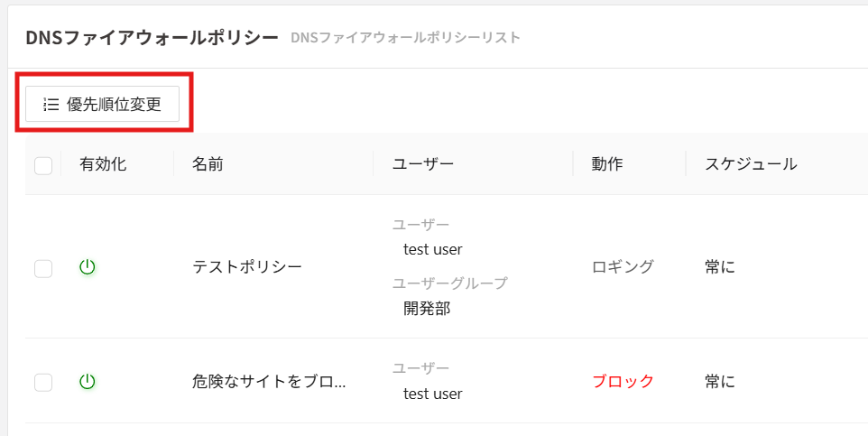Image resolution: width=868 pixels, height=436 pixels.
Task: Click test user in 危険なサイトをブロ... row
Action: click(x=432, y=394)
